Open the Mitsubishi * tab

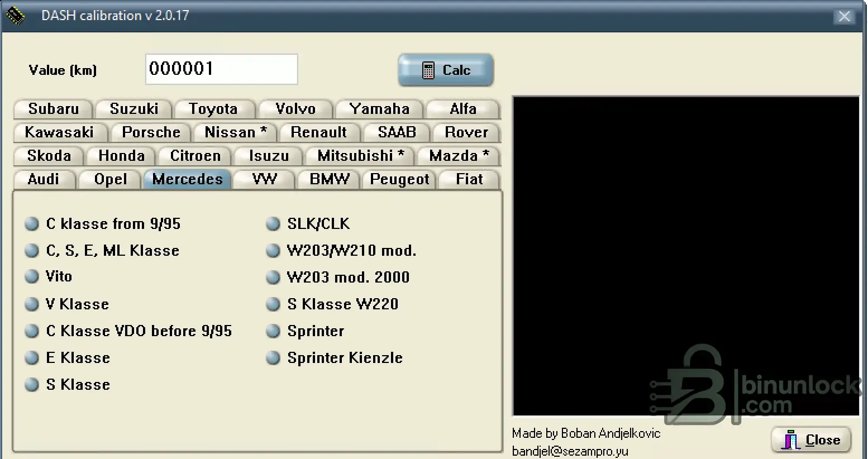(361, 156)
